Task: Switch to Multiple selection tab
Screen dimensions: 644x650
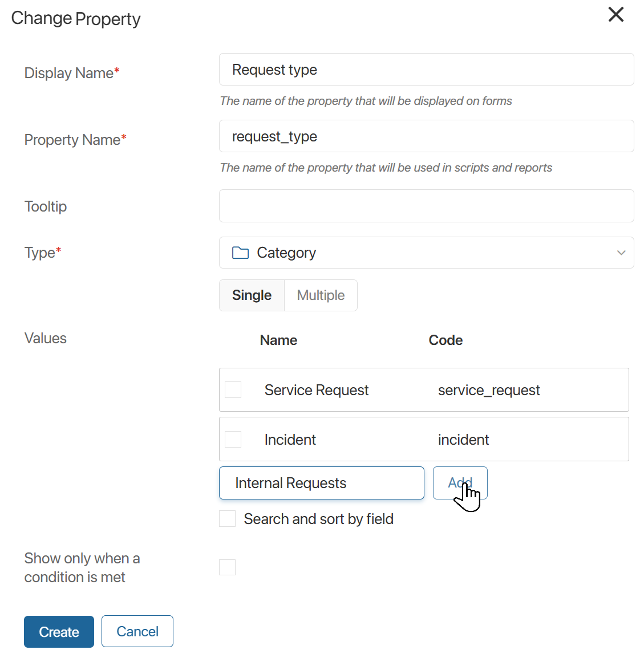Action: point(321,295)
